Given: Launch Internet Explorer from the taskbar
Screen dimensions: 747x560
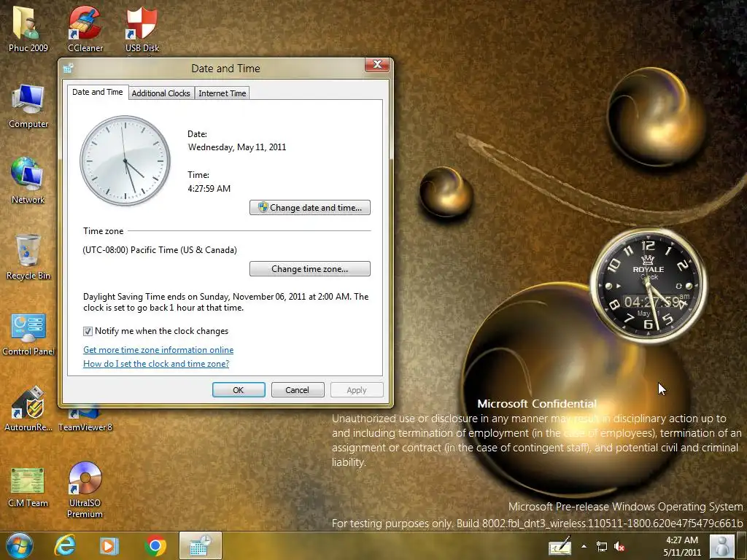Looking at the screenshot, I should pos(65,545).
